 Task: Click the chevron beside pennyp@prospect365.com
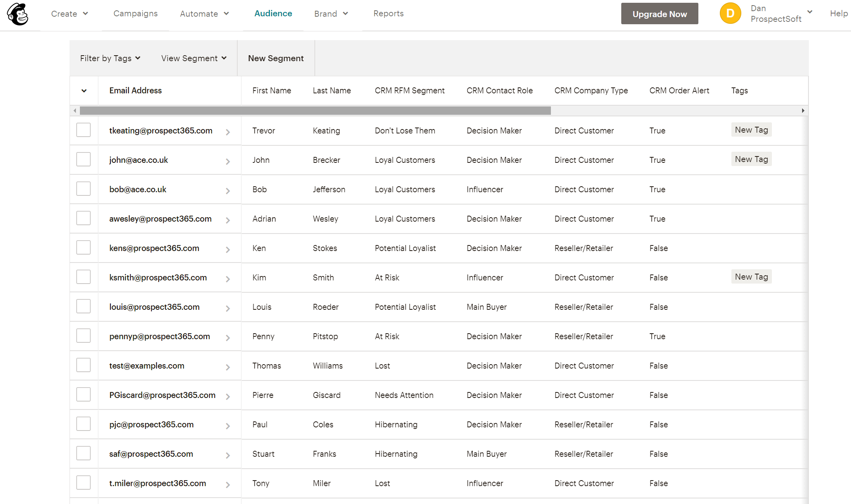[228, 336]
